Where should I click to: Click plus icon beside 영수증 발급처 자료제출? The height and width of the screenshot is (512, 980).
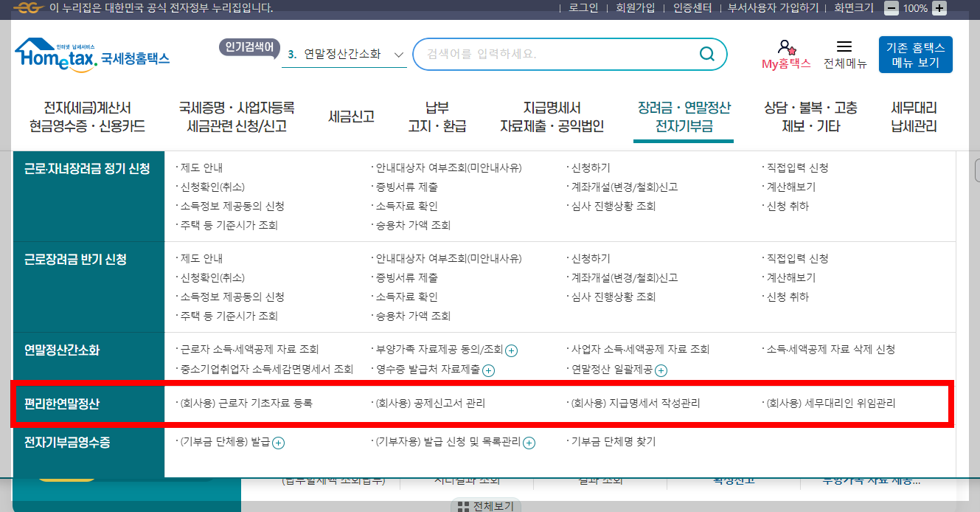pyautogui.click(x=488, y=370)
